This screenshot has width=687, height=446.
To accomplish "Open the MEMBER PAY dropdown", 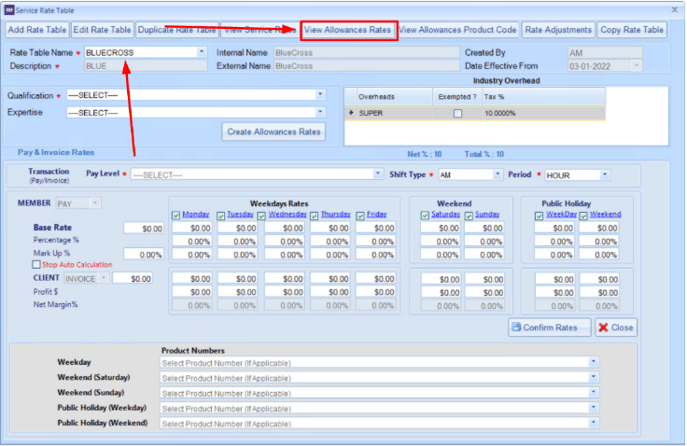I will pyautogui.click(x=95, y=203).
